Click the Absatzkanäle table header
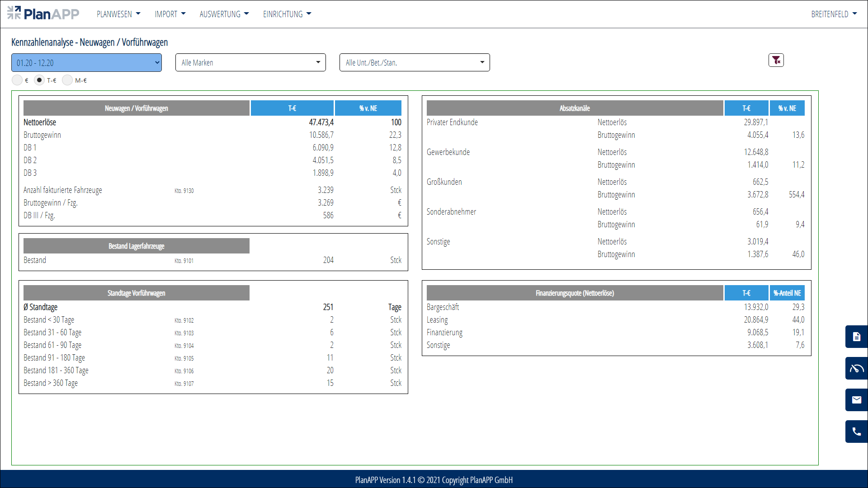868x488 pixels. tap(574, 108)
